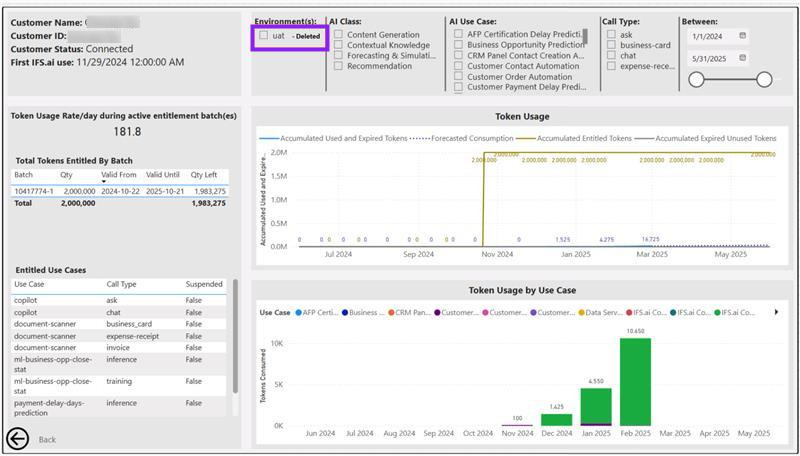Enable the Content Generation AI class filter
The height and width of the screenshot is (456, 800).
[339, 35]
